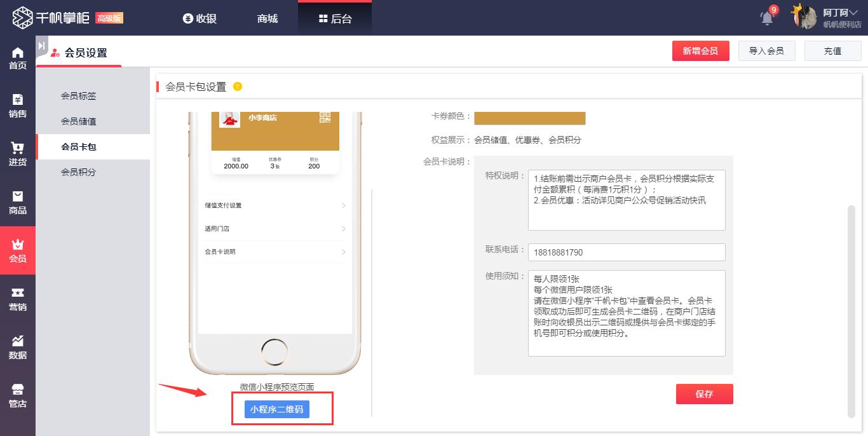Expand the 储值支付设置 row in phone preview

(x=275, y=205)
